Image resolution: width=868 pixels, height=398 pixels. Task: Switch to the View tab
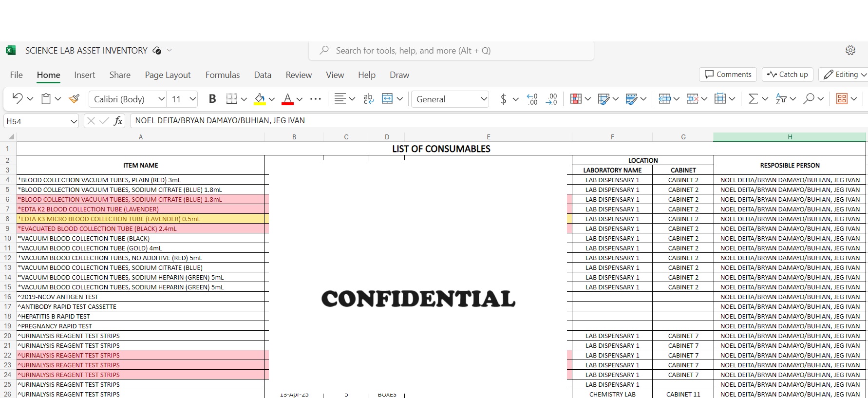pos(335,75)
